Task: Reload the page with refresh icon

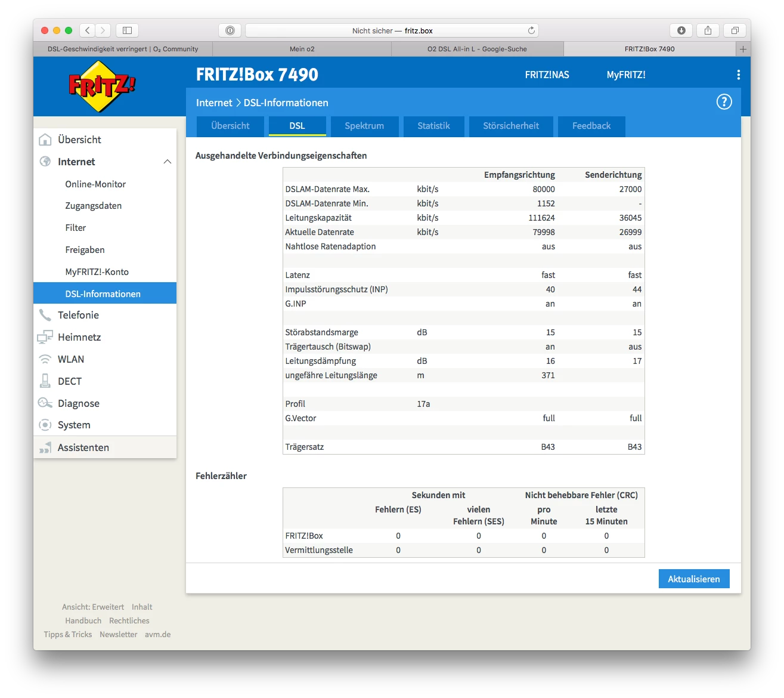Action: 531,30
